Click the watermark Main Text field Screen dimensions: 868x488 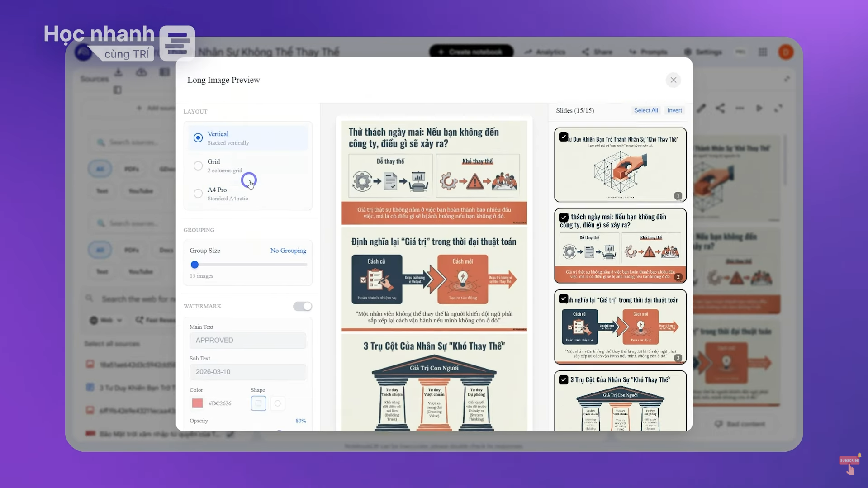(247, 341)
